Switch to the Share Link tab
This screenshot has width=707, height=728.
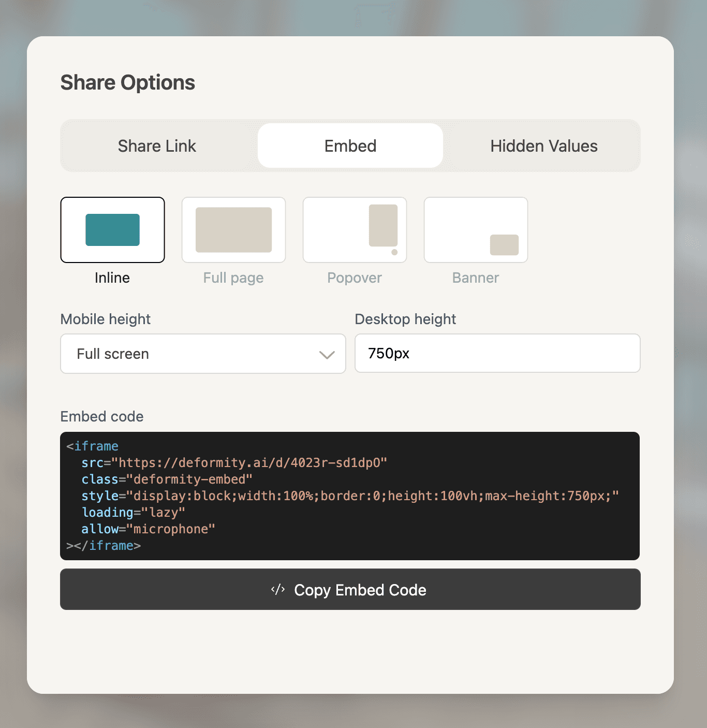(x=157, y=145)
